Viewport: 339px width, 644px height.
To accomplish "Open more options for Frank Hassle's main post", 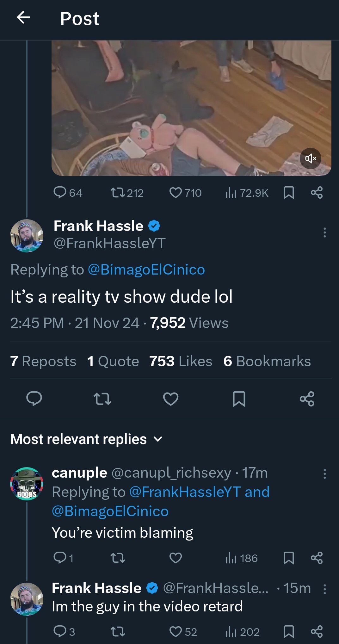I will [324, 232].
